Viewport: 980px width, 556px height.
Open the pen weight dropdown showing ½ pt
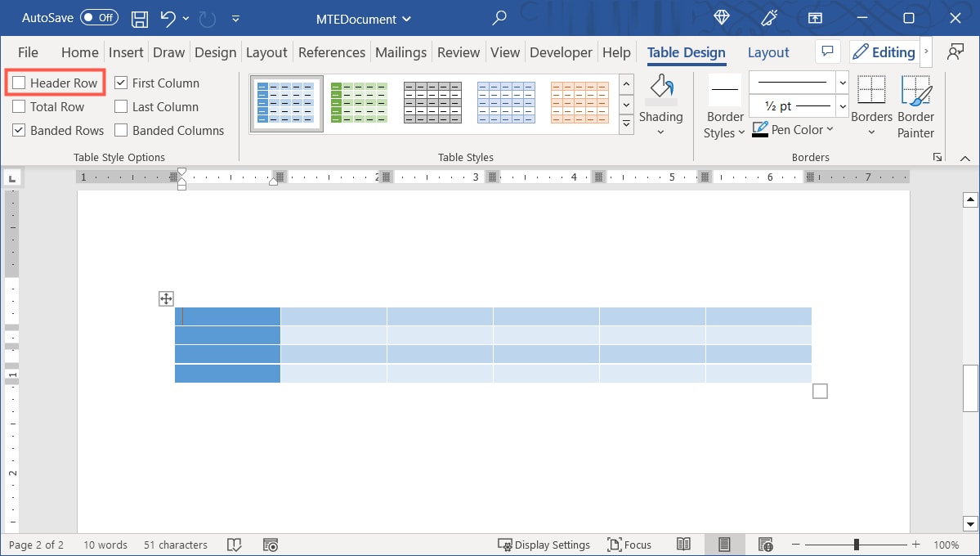pos(842,105)
